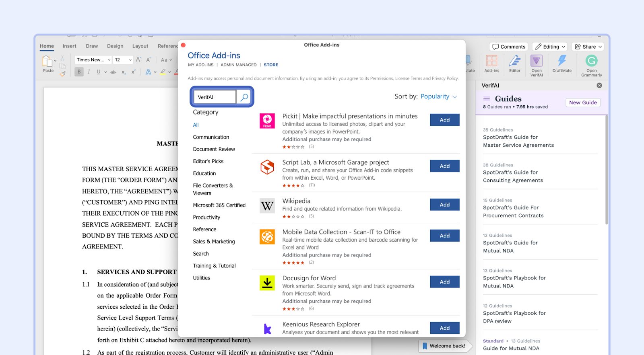The height and width of the screenshot is (355, 644).
Task: Click the yellow text highlight color
Action: click(163, 72)
